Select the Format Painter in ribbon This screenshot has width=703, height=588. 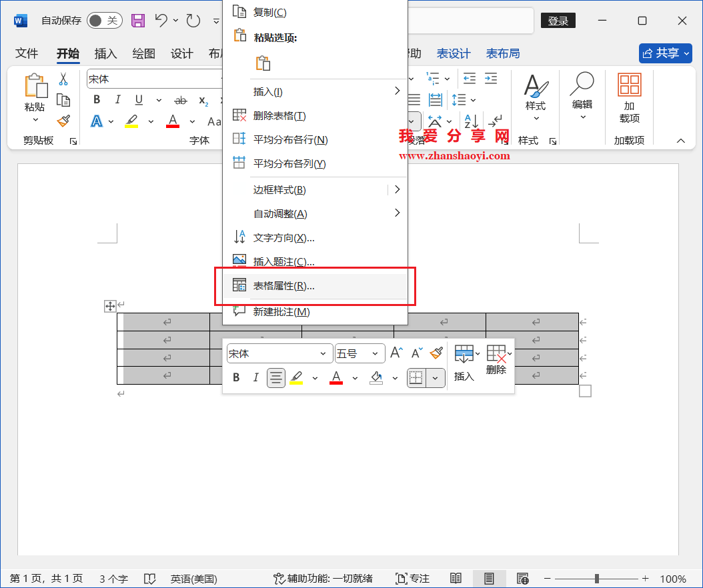coord(63,121)
